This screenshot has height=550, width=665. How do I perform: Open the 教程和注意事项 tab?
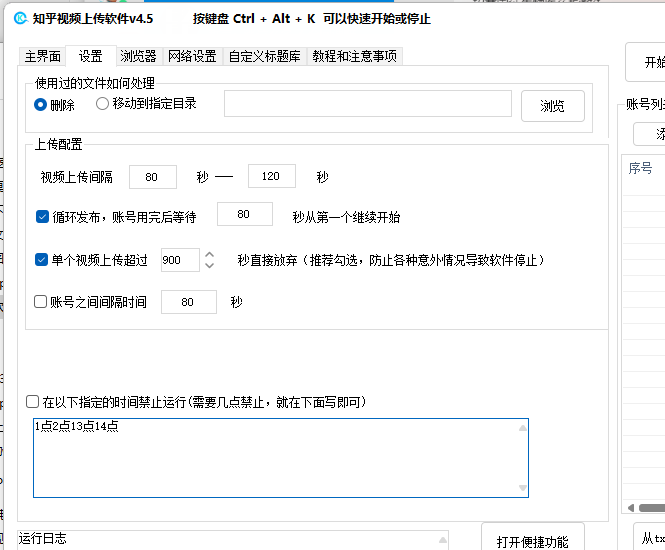point(355,56)
